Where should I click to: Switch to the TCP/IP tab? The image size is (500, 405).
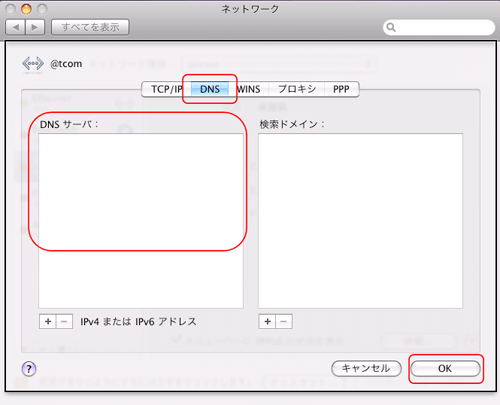(x=166, y=89)
